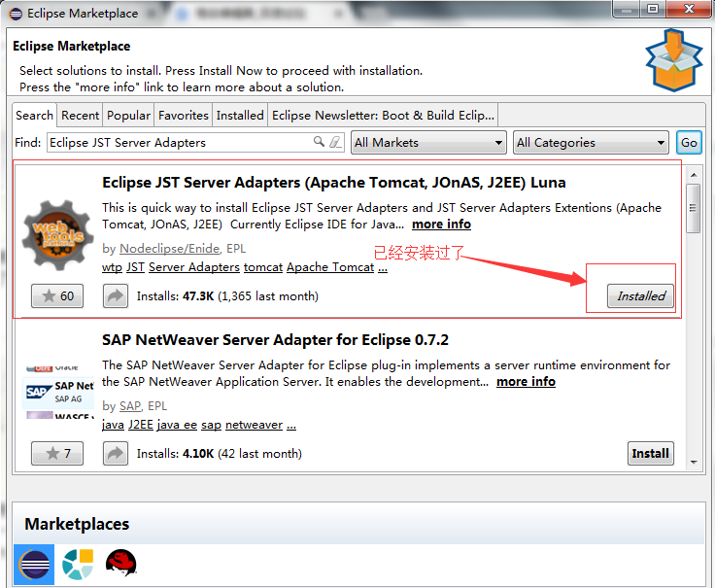Open the All Categories dropdown
715x588 pixels.
pos(591,143)
